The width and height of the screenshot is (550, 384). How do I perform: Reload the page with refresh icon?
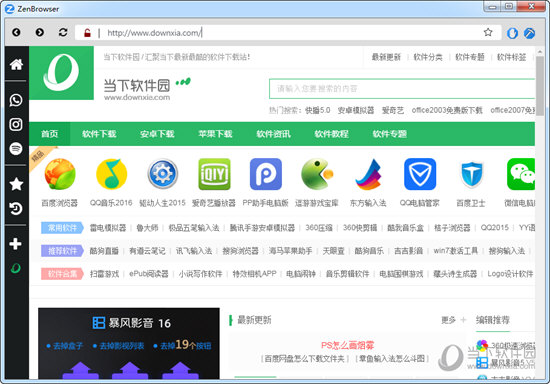coord(63,33)
